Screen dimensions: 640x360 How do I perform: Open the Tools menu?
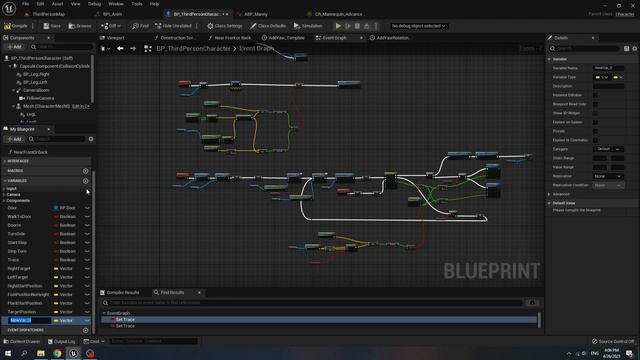pyautogui.click(x=137, y=4)
